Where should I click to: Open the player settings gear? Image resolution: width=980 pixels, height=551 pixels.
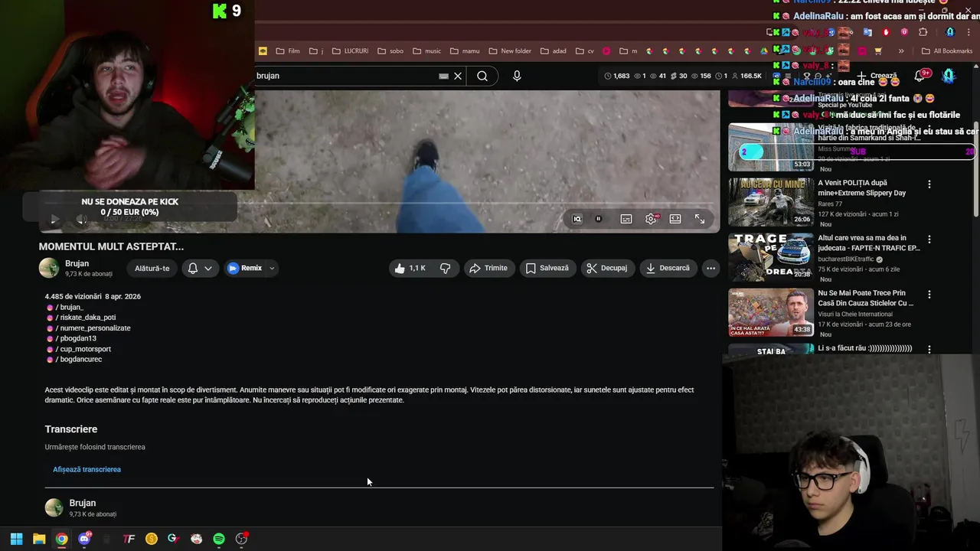[651, 219]
